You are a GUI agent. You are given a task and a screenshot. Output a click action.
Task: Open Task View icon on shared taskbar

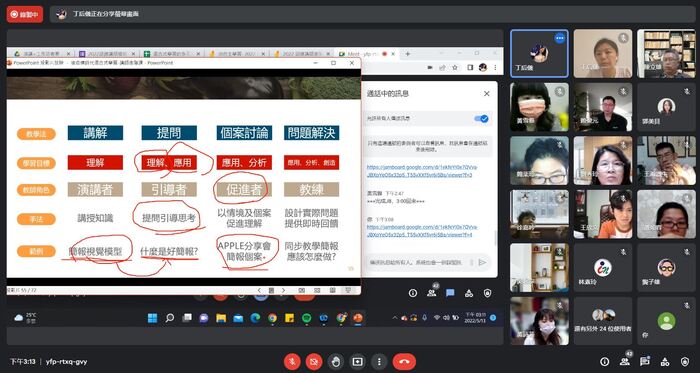click(187, 318)
